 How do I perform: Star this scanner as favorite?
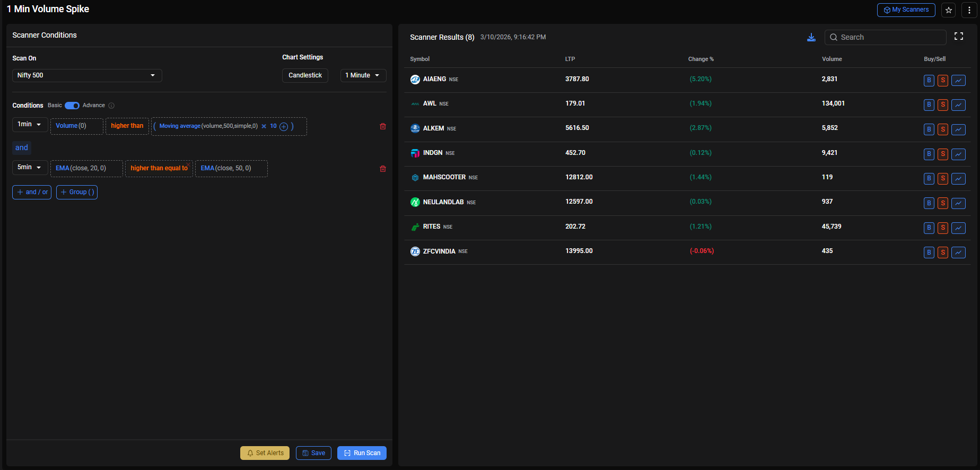(948, 10)
